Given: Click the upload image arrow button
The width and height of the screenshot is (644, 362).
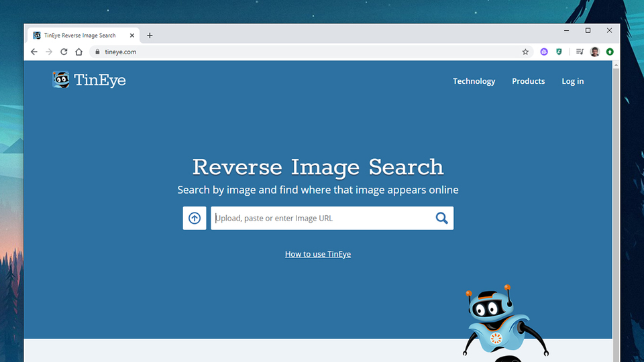Looking at the screenshot, I should (195, 218).
